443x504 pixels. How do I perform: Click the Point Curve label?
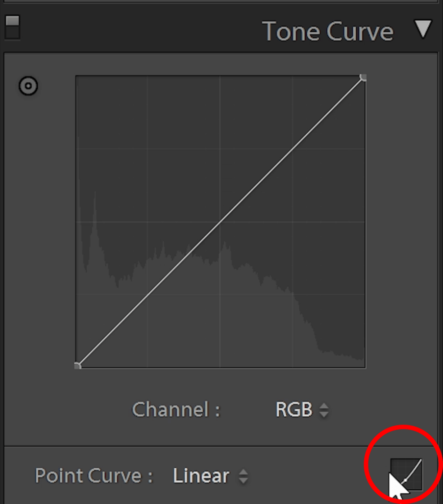pyautogui.click(x=94, y=476)
